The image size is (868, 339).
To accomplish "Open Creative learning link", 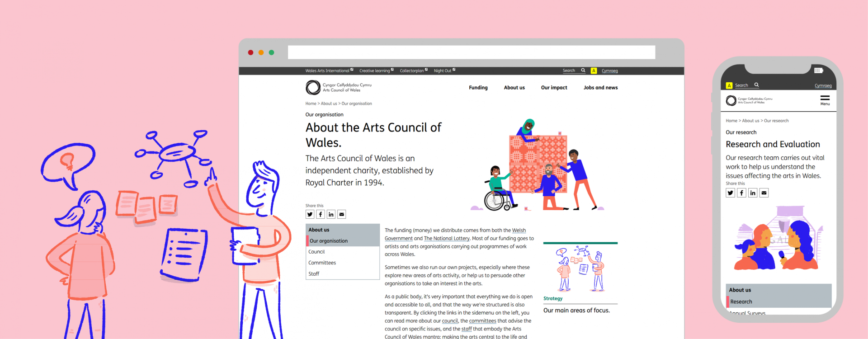I will 374,71.
